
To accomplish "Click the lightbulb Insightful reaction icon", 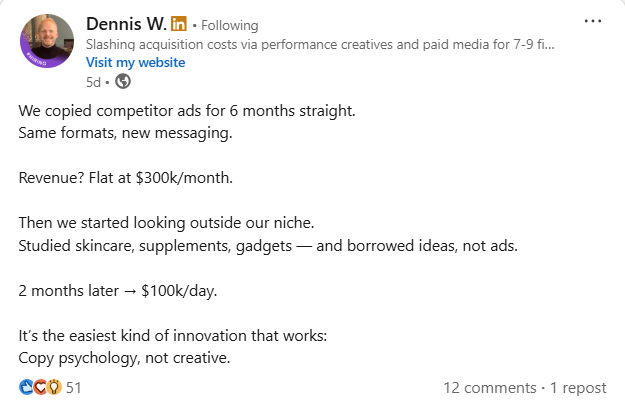I will 54,387.
